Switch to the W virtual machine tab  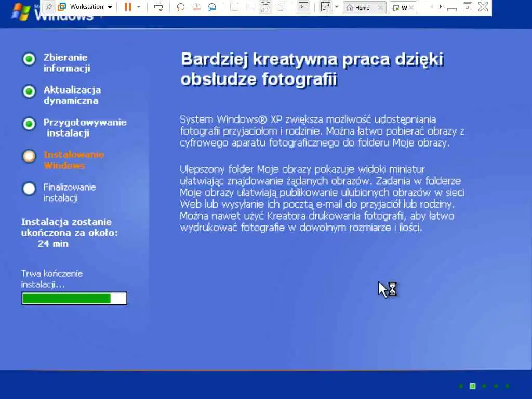point(400,7)
